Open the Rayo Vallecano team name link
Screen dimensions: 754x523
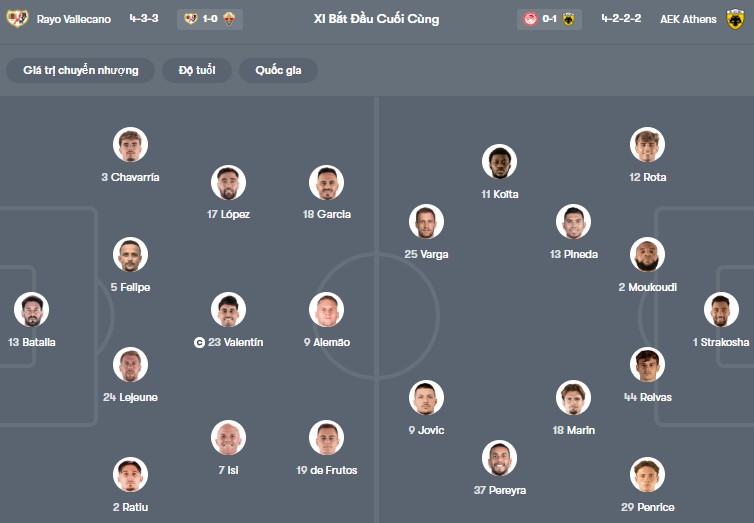[x=73, y=19]
